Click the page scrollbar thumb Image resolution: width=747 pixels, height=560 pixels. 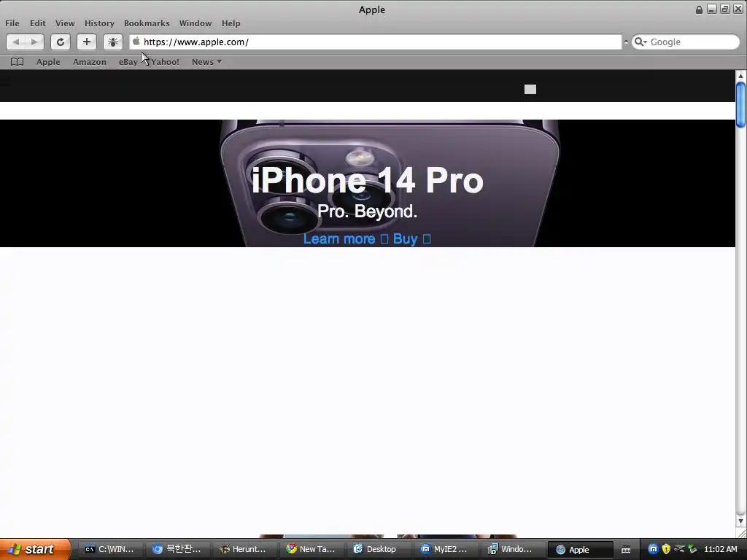pyautogui.click(x=740, y=105)
